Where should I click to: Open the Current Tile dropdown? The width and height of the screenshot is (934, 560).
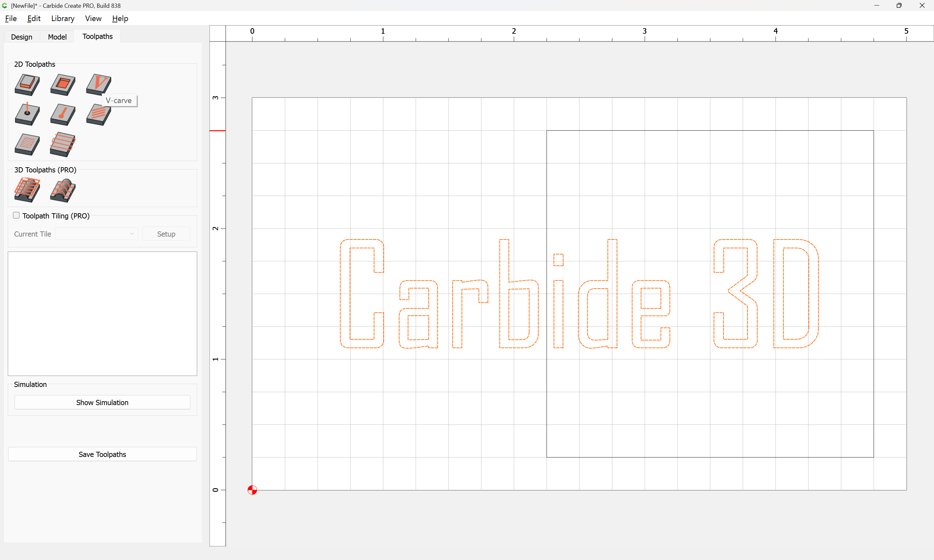pos(97,234)
